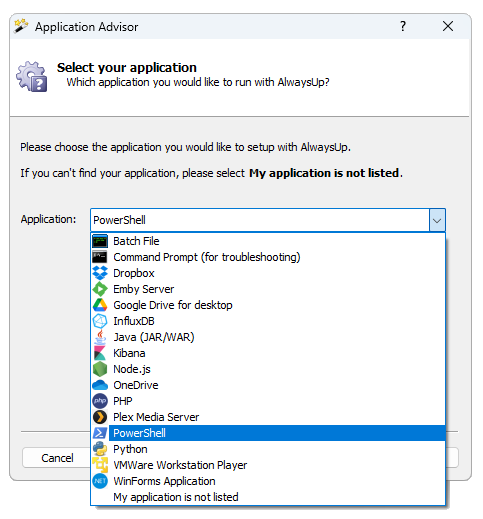Collapse the Application dropdown arrow

[x=437, y=220]
